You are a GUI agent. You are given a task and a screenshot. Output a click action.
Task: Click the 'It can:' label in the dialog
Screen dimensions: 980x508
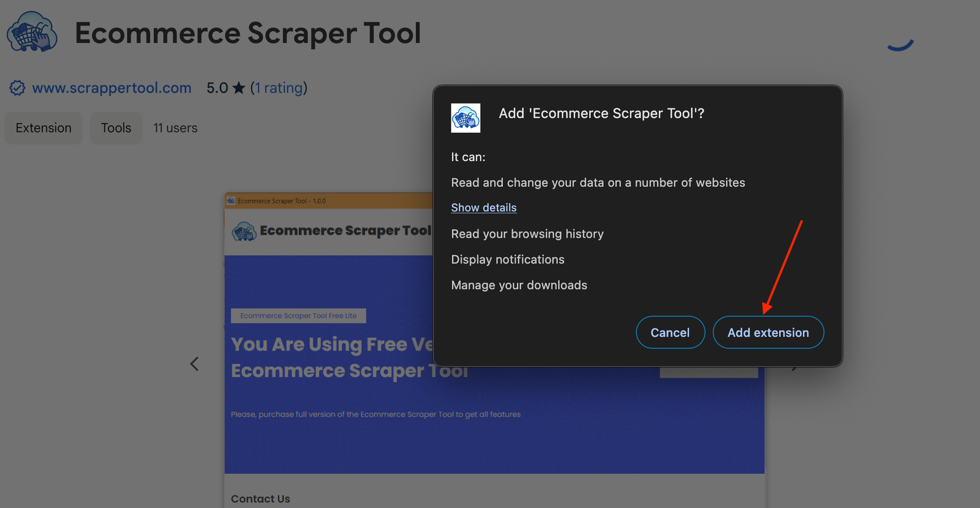coord(468,157)
